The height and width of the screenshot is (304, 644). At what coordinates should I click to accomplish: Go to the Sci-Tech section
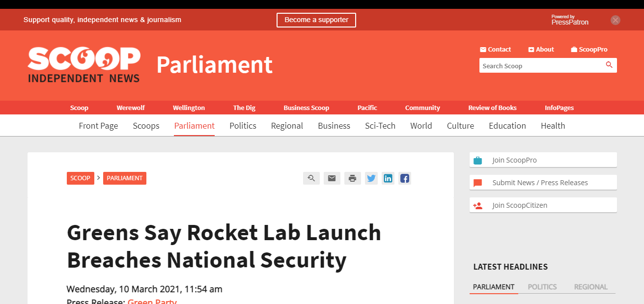point(380,126)
